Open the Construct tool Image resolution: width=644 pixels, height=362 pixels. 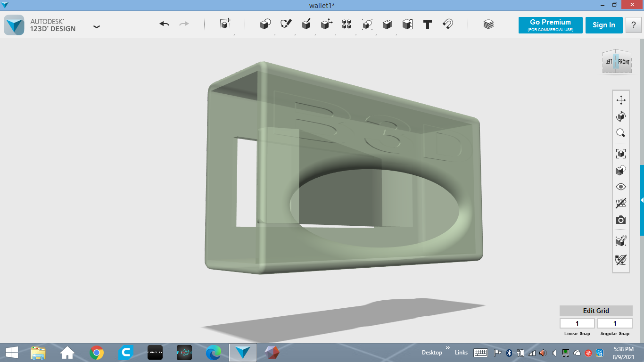pos(306,25)
